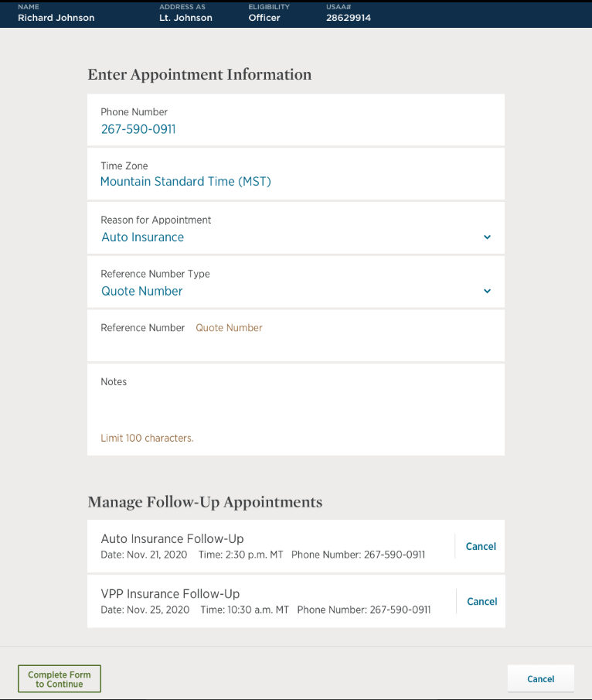Click the Auto Insurance Follow-Up title
The width and height of the screenshot is (592, 700).
pyautogui.click(x=172, y=539)
